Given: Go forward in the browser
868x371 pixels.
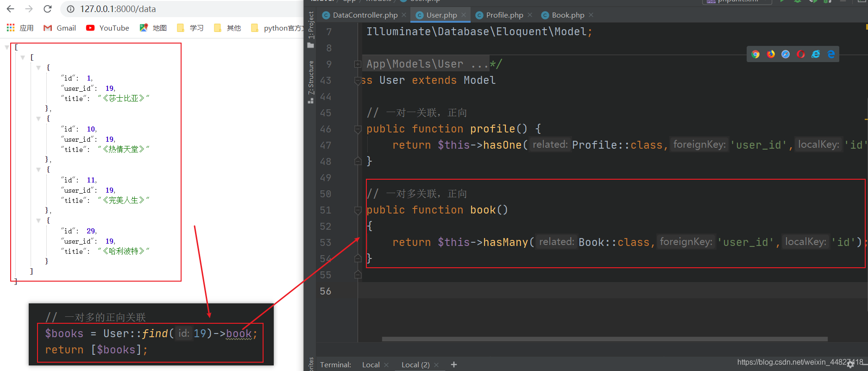Looking at the screenshot, I should tap(29, 9).
